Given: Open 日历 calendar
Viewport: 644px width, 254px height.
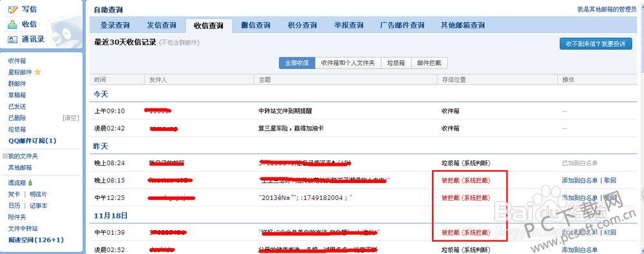Looking at the screenshot, I should pos(14,206).
